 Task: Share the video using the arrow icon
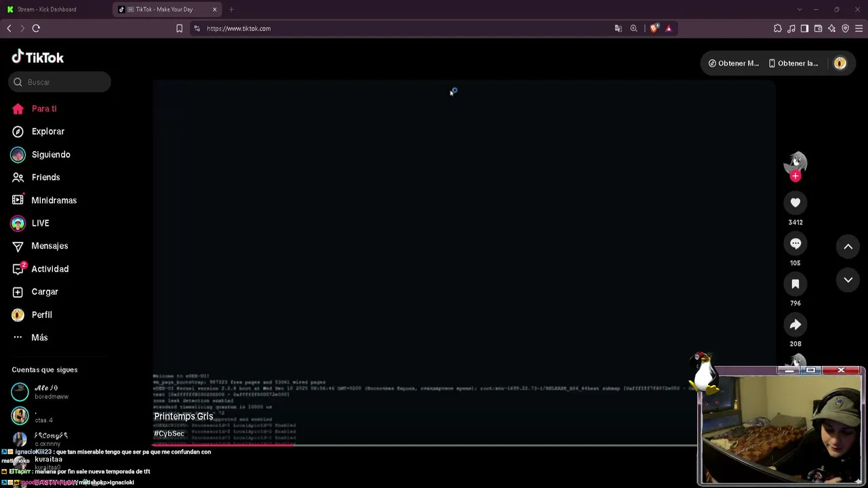click(x=795, y=325)
